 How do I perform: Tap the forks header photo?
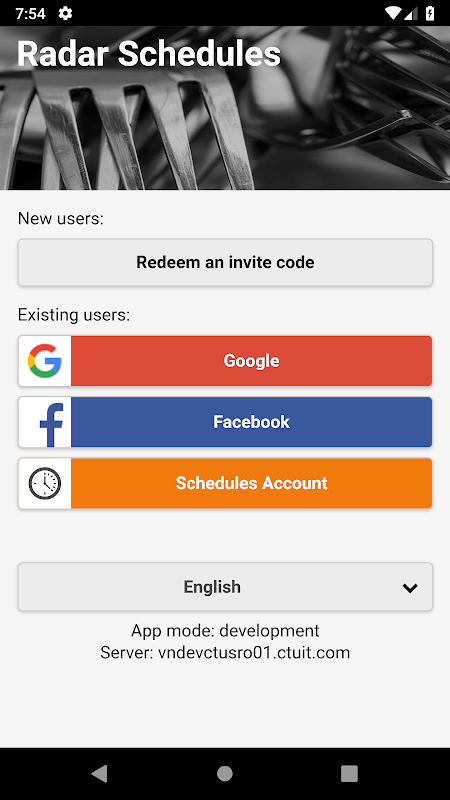pyautogui.click(x=225, y=108)
